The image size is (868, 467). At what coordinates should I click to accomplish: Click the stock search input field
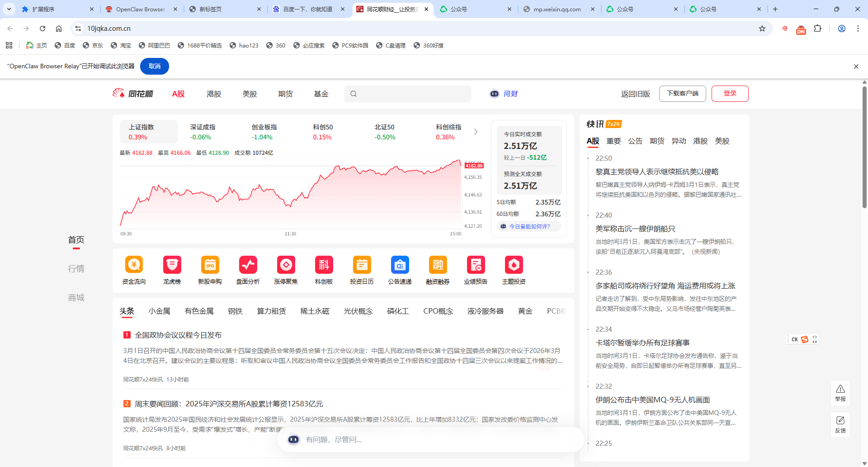point(411,94)
